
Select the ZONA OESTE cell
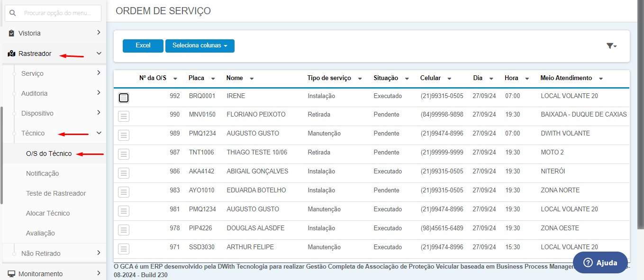click(560, 228)
